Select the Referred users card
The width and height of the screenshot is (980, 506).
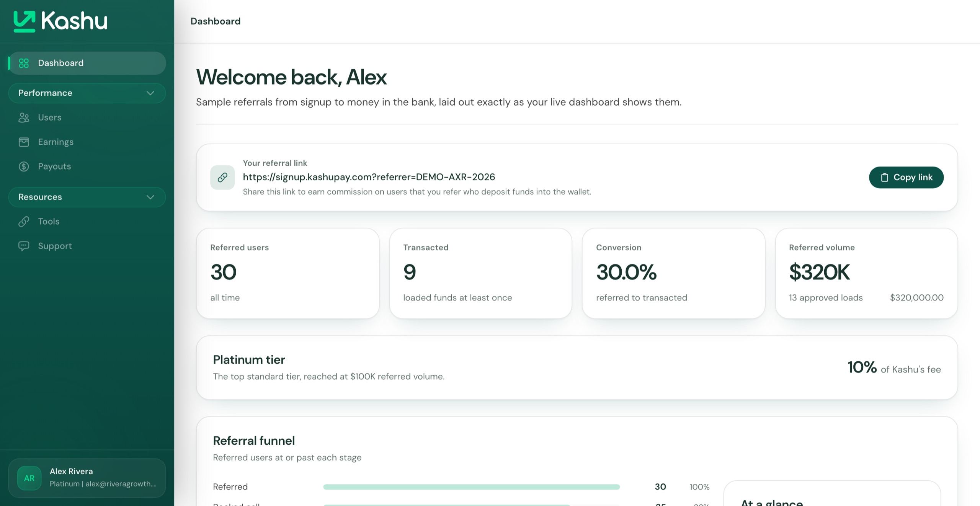point(288,273)
